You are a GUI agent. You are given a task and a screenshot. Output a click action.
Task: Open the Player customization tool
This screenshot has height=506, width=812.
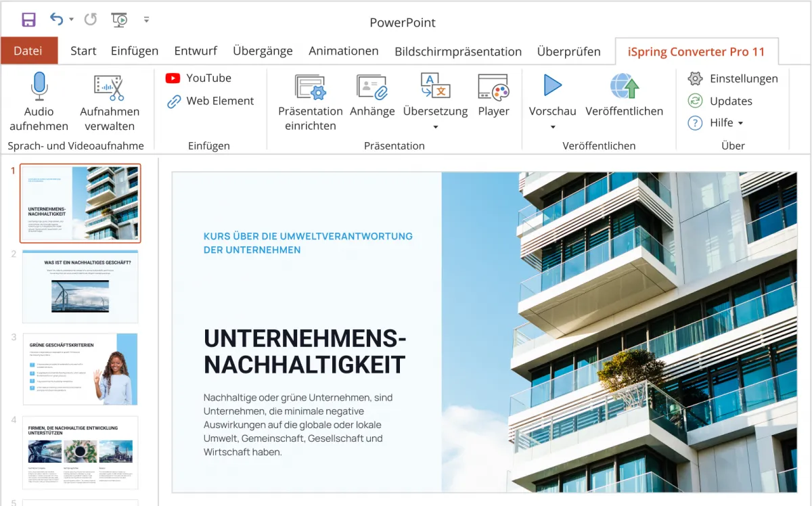(493, 88)
